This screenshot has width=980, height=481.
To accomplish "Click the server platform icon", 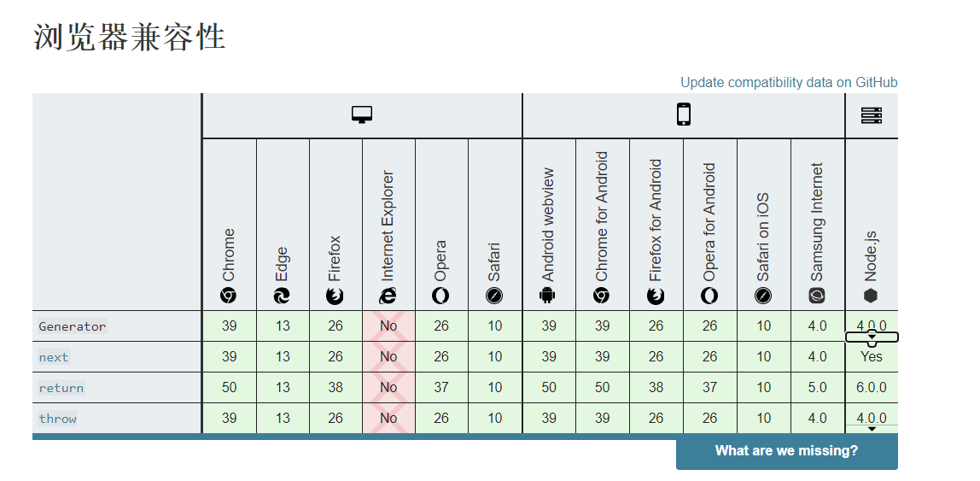I will (x=871, y=115).
